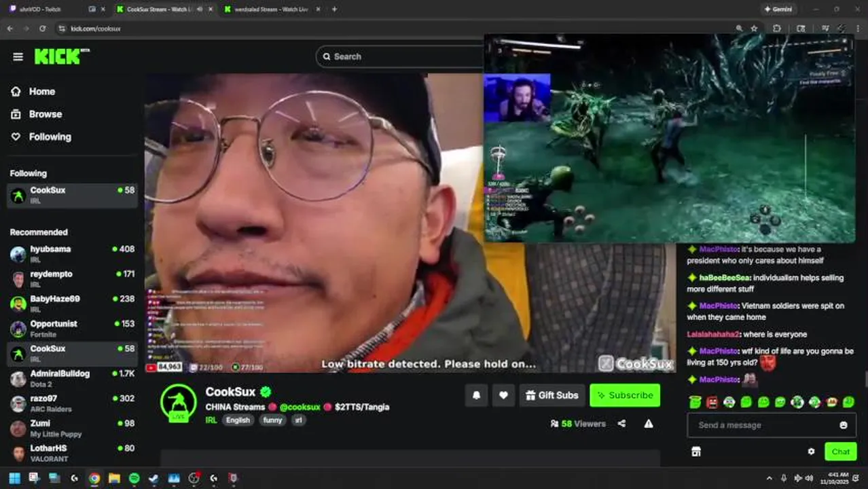The image size is (868, 489).
Task: Click the Gift Subs button
Action: coord(552,395)
